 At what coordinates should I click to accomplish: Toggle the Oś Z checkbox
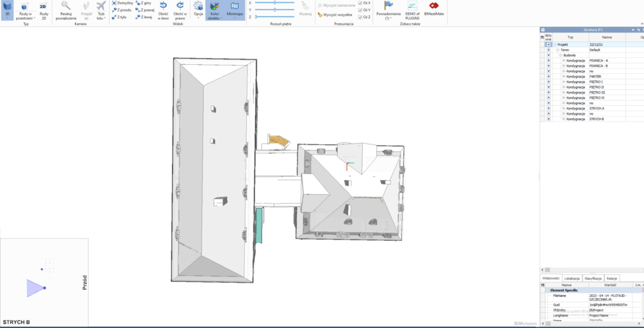point(360,17)
